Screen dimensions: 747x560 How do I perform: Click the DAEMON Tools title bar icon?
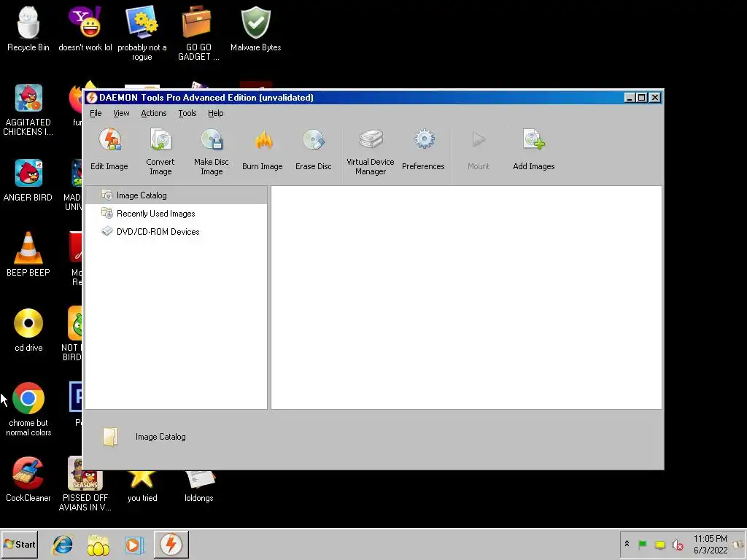(x=92, y=98)
